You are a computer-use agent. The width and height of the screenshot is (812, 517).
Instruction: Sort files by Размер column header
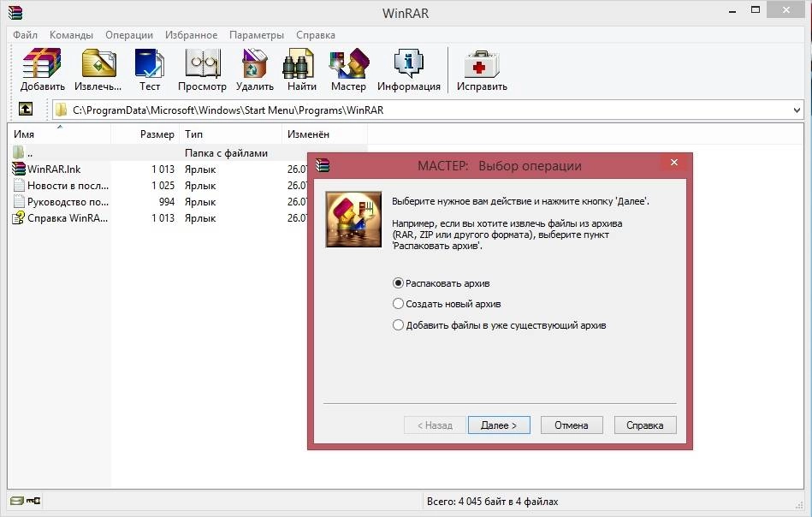(x=145, y=134)
